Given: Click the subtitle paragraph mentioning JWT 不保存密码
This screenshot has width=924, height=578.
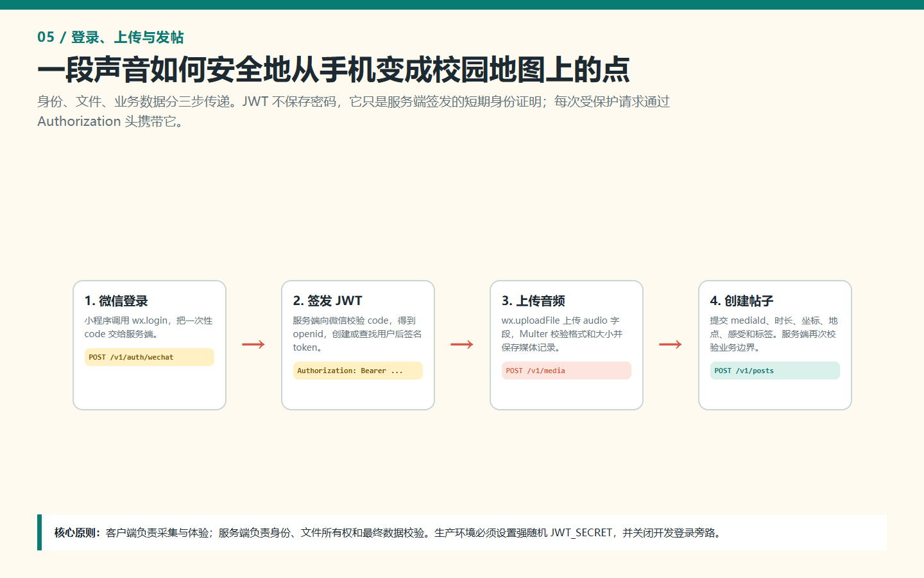Looking at the screenshot, I should (x=354, y=112).
